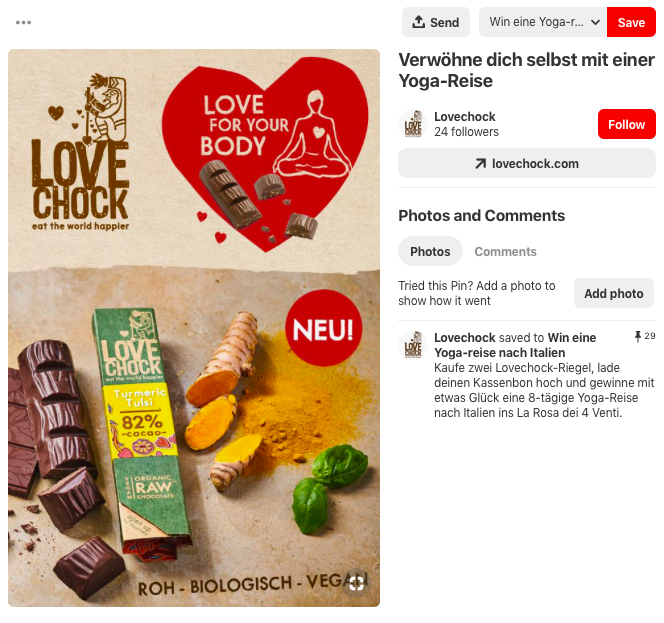This screenshot has height=623, width=664.
Task: Save the pin with the red Save button
Action: point(631,22)
